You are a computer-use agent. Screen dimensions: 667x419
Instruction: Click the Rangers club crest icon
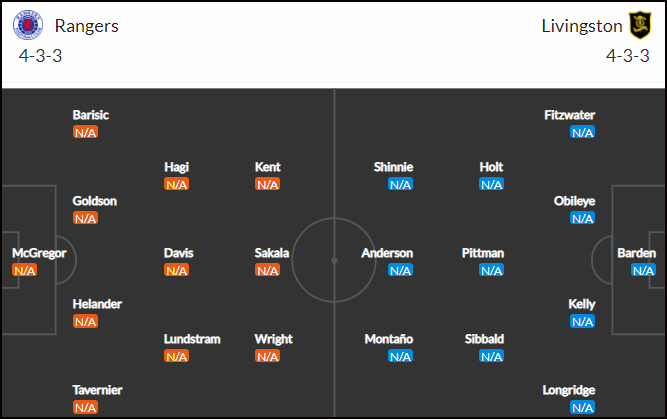pyautogui.click(x=28, y=25)
